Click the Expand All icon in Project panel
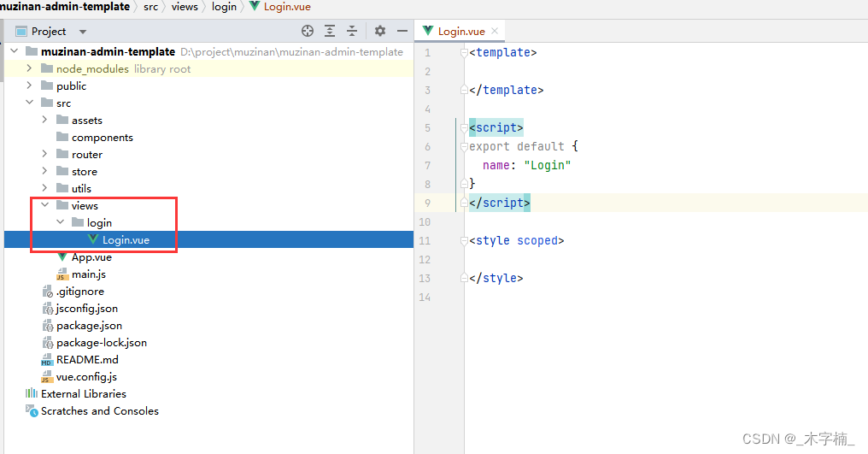868x454 pixels. (330, 31)
